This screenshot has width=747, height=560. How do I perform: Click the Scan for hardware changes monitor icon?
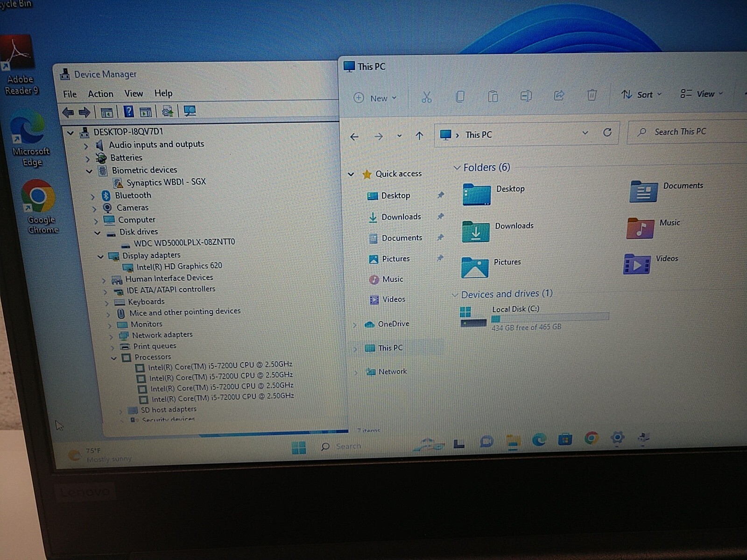click(190, 111)
